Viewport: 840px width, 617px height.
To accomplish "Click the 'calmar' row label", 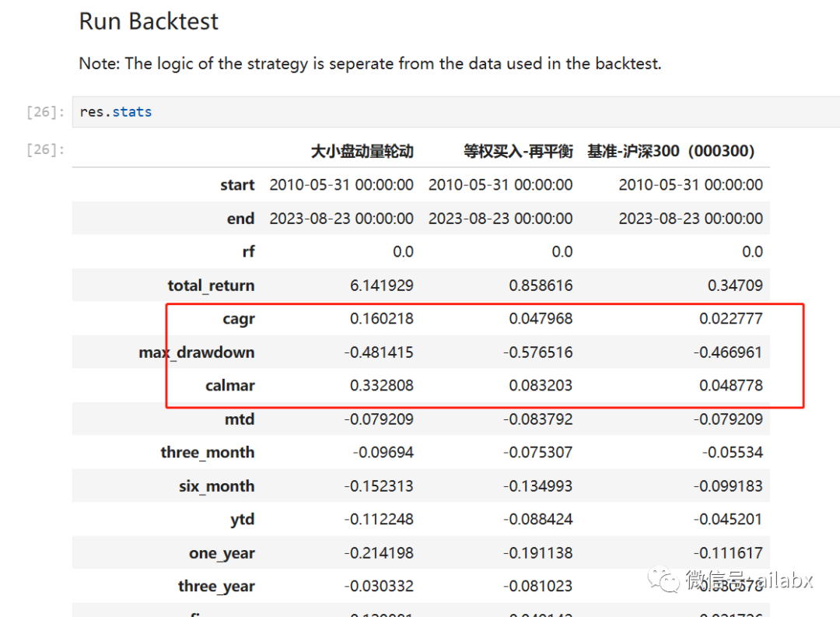I will pos(229,385).
